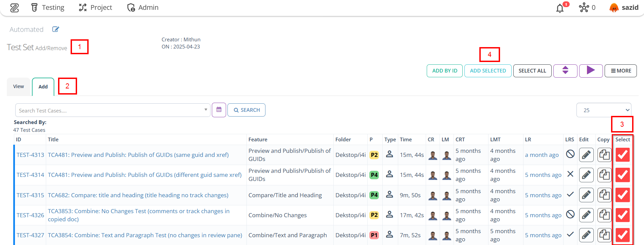
Task: Click the edit icon beside Automated
Action: pyautogui.click(x=56, y=29)
